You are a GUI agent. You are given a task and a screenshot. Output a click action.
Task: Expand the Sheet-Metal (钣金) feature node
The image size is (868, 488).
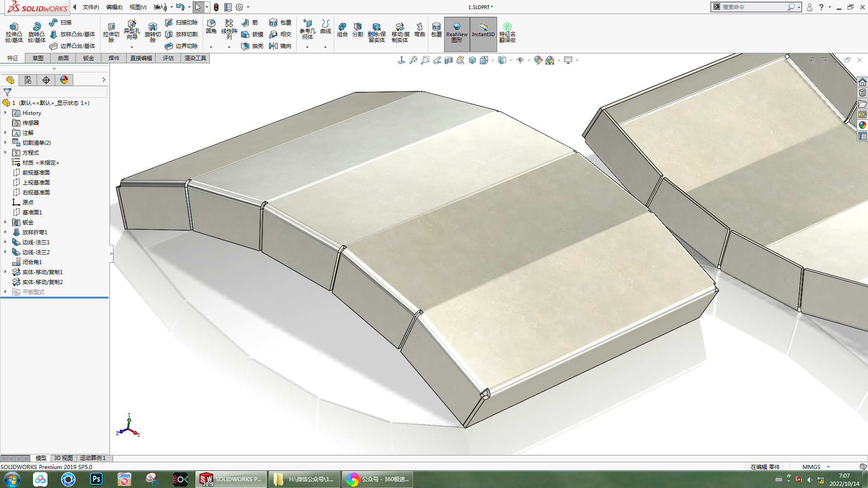5,222
